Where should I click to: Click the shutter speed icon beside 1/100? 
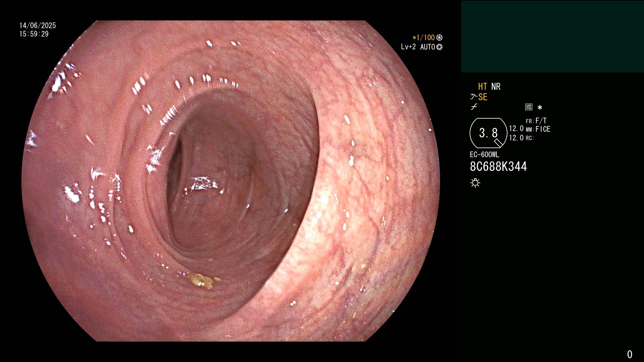point(439,38)
